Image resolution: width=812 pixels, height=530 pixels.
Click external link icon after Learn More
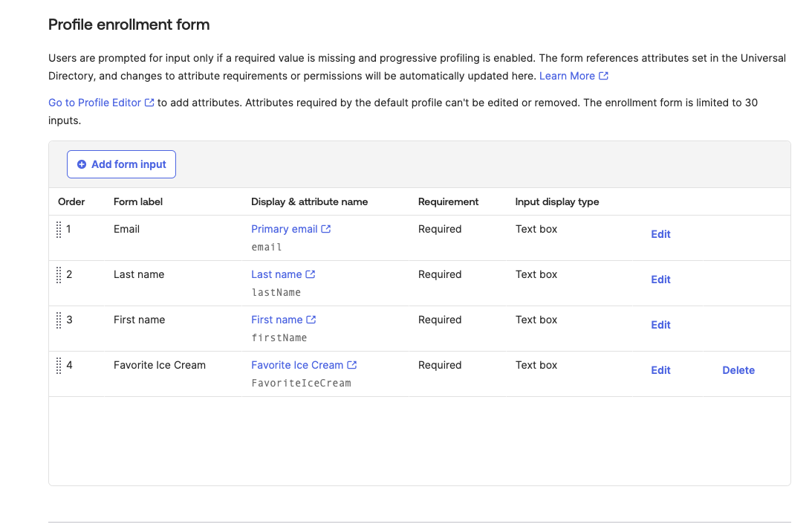[603, 76]
